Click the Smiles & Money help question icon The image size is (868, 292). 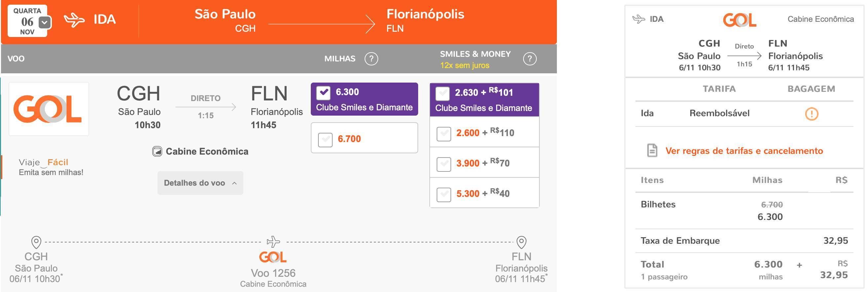click(530, 59)
